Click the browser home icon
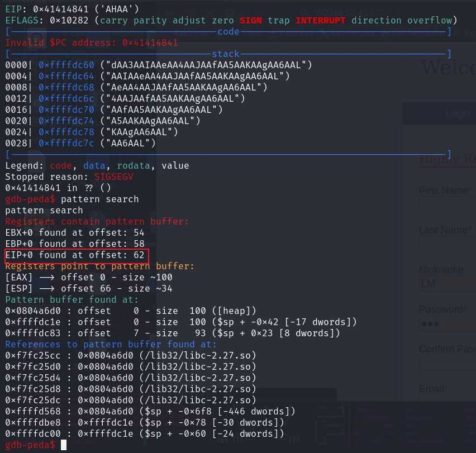The width and height of the screenshot is (476, 453). tap(230, 13)
